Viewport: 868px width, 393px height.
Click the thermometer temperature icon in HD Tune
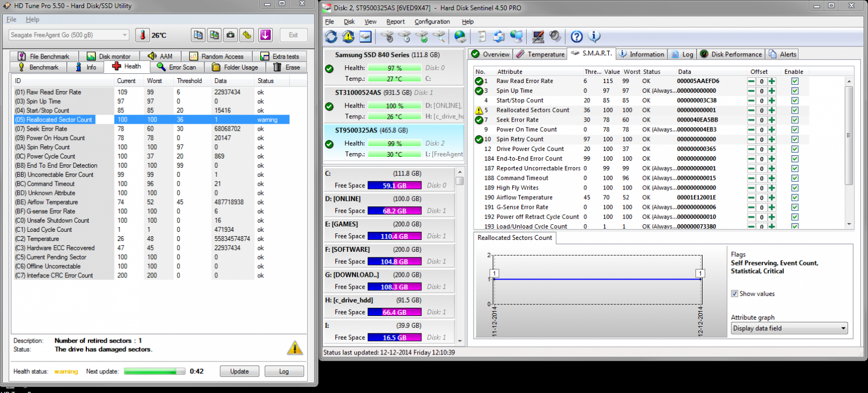click(142, 35)
